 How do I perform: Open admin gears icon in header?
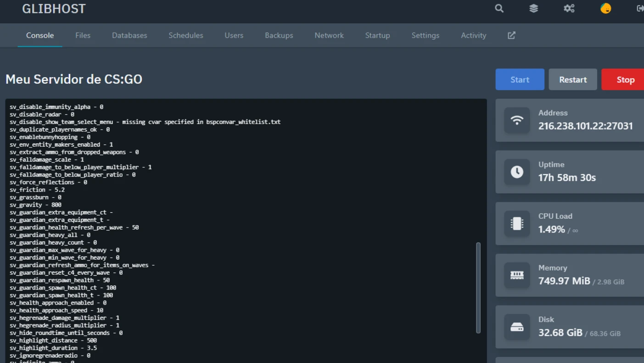[569, 8]
